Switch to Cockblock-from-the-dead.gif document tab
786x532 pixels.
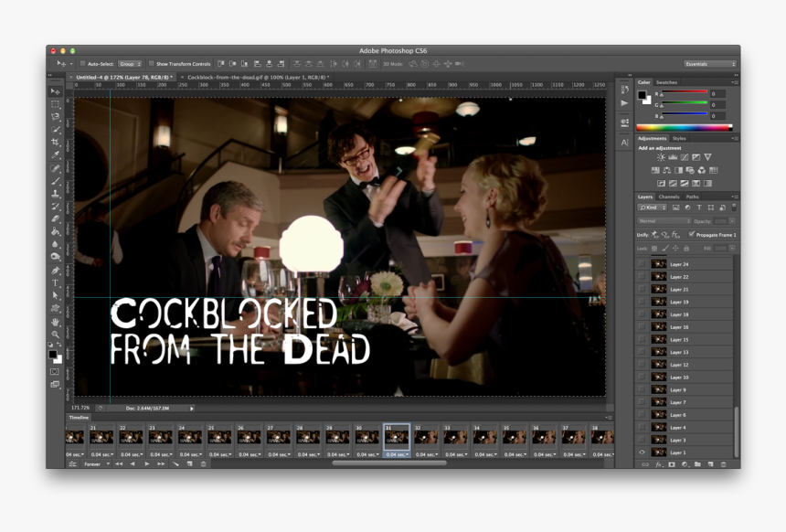tap(258, 77)
